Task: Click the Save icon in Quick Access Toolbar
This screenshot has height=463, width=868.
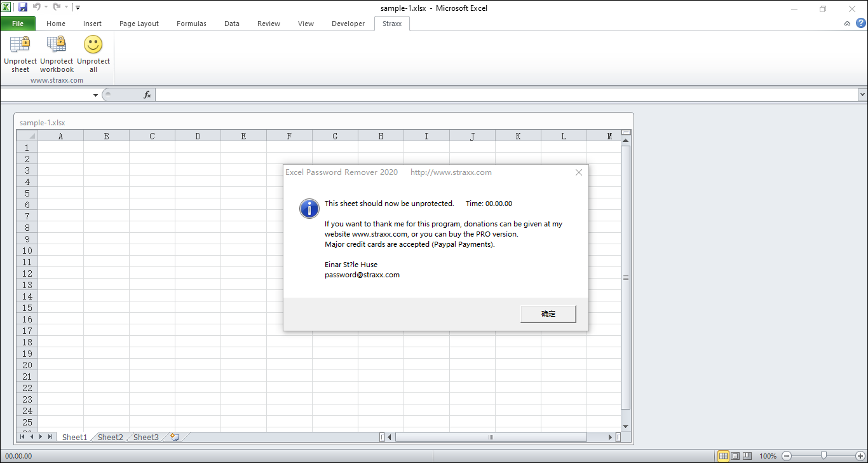Action: 23,8
